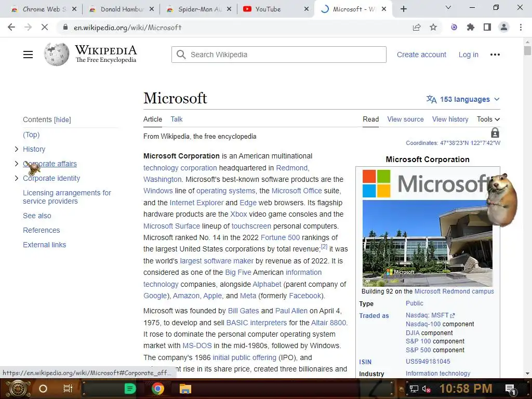Open the Paul Allen link
The width and height of the screenshot is (532, 399).
(291, 311)
